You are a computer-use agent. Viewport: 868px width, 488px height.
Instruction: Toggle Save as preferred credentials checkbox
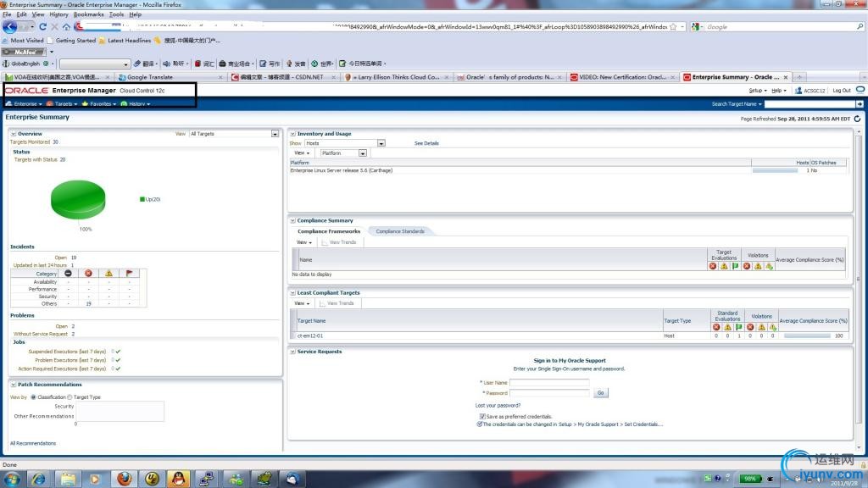pos(482,417)
